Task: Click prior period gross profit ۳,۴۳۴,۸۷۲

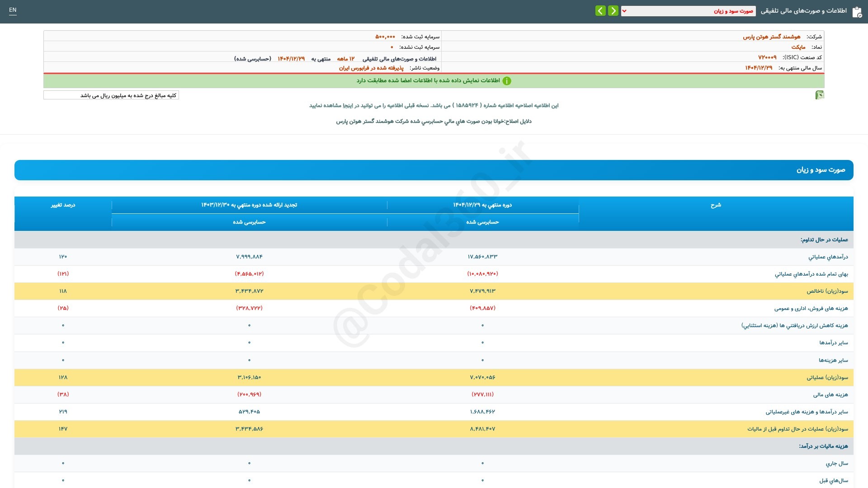Action: pos(249,291)
